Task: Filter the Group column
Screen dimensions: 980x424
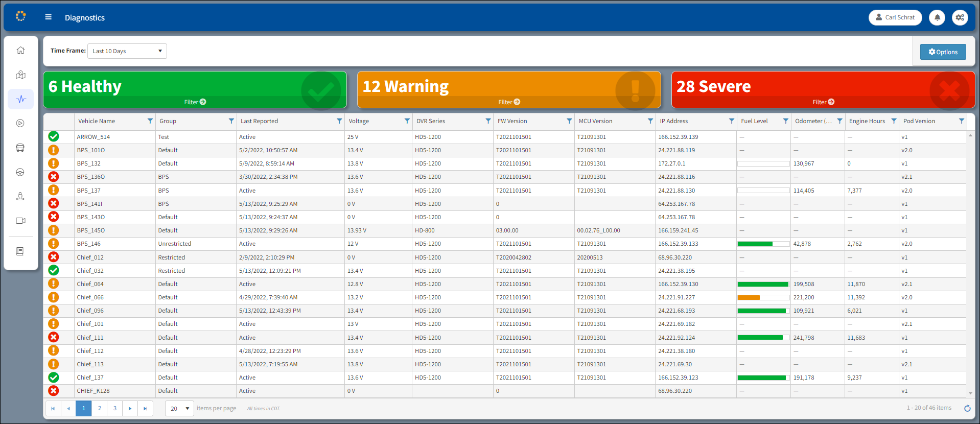Action: click(x=231, y=121)
